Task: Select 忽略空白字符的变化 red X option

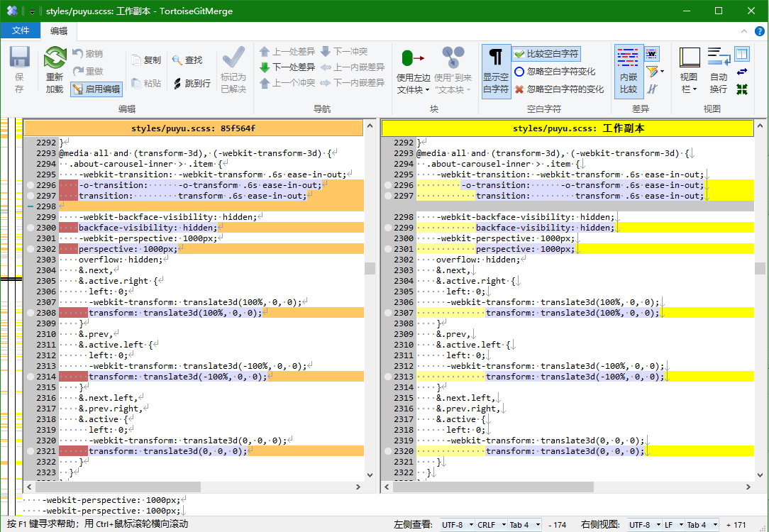Action: pyautogui.click(x=558, y=89)
